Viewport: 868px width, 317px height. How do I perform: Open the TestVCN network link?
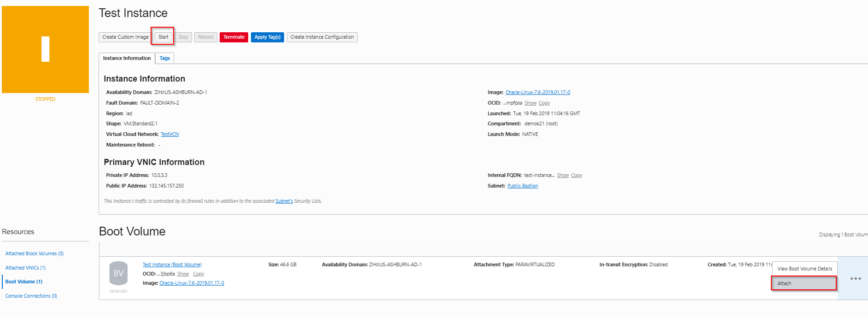(169, 135)
